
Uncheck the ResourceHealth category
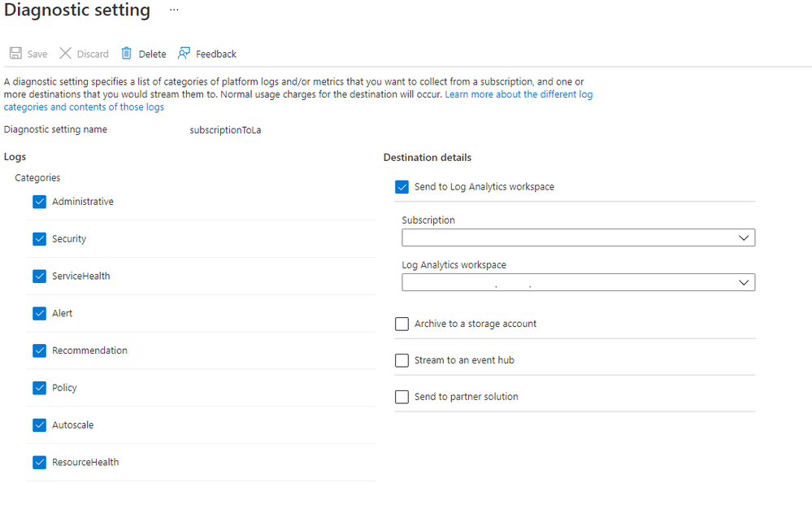coord(40,463)
